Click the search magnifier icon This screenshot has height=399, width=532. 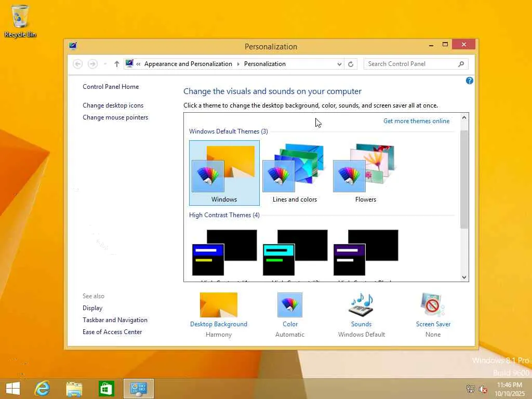click(461, 64)
